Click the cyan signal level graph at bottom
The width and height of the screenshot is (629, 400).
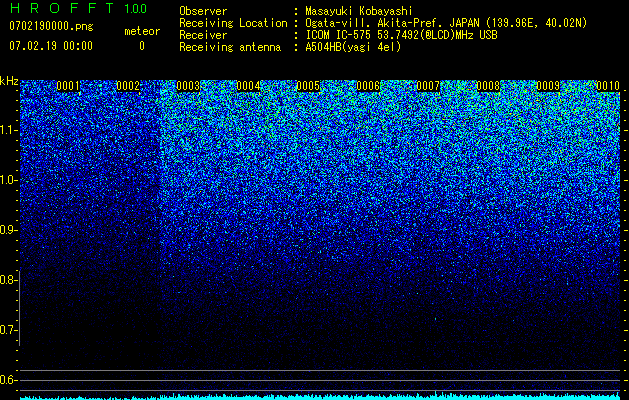(320, 397)
